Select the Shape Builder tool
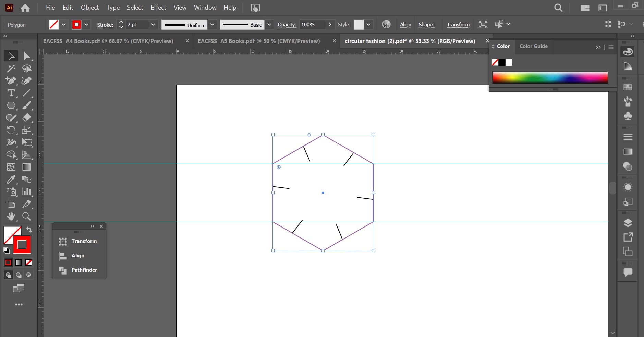 [11, 155]
